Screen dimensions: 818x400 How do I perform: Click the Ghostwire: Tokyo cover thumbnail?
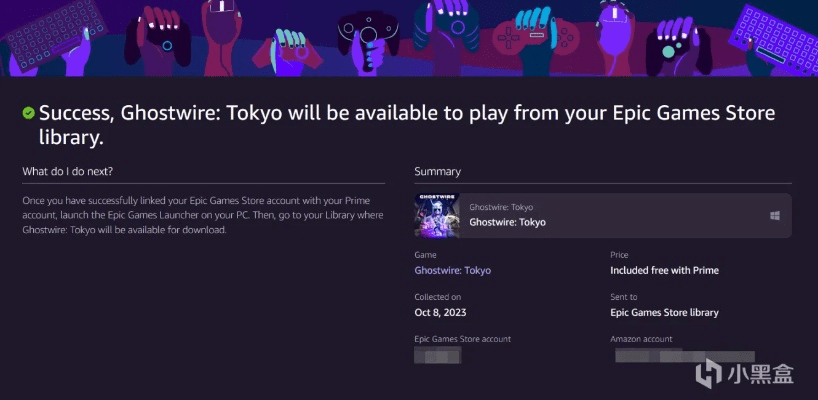438,215
